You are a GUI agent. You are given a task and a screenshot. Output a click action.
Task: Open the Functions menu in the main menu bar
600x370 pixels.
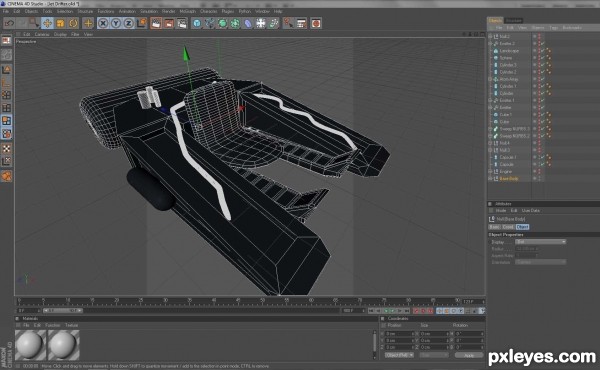106,11
